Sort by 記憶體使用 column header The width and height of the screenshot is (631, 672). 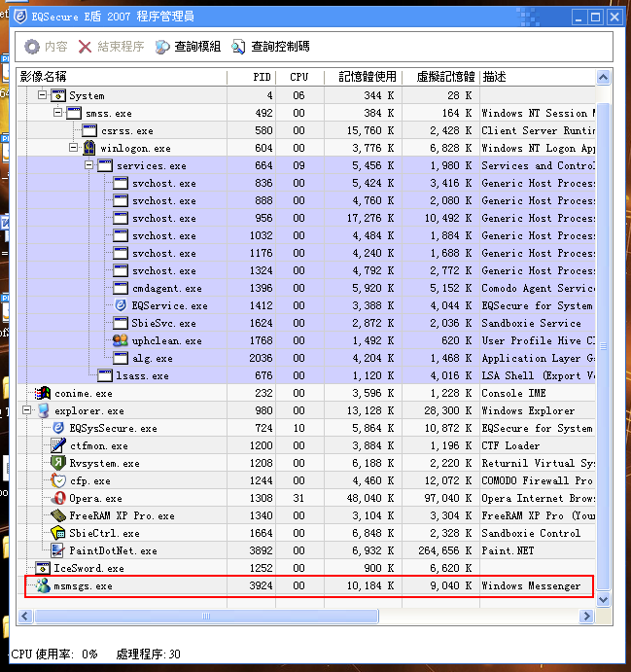point(364,77)
